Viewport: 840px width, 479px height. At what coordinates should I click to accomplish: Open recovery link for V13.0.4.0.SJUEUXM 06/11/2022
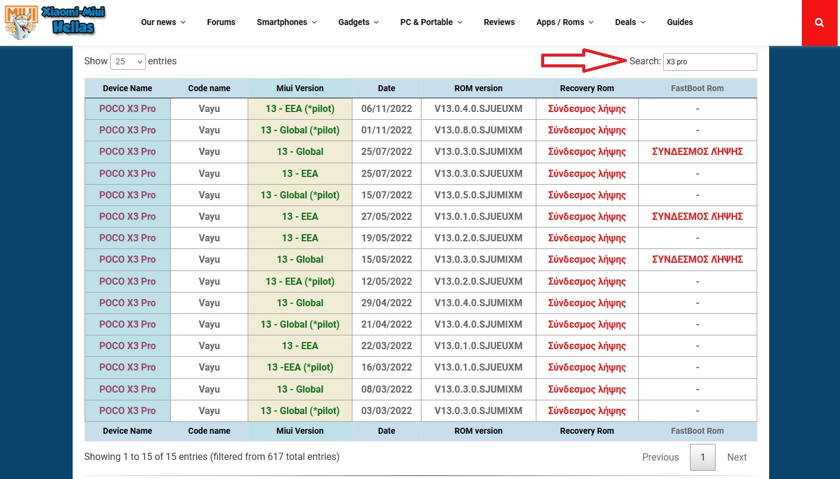(x=587, y=109)
